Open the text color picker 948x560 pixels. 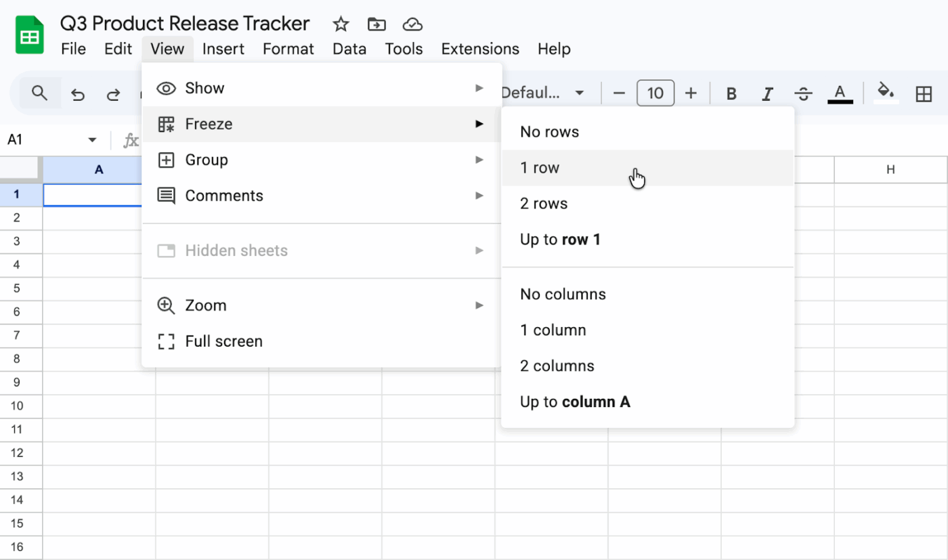click(x=840, y=93)
